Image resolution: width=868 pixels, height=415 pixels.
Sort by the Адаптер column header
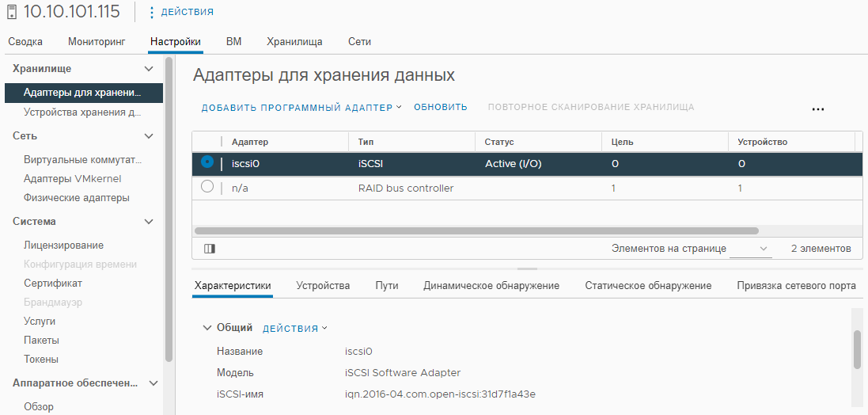coord(250,143)
